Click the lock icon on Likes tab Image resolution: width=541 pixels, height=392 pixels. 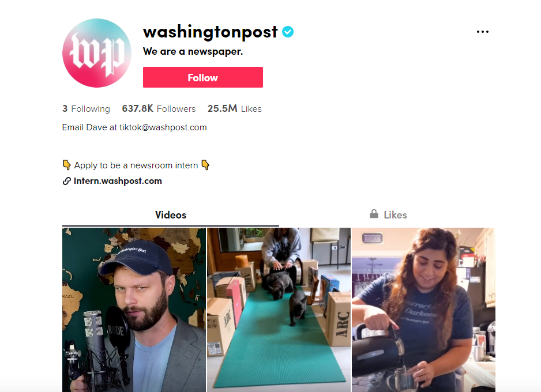click(374, 214)
